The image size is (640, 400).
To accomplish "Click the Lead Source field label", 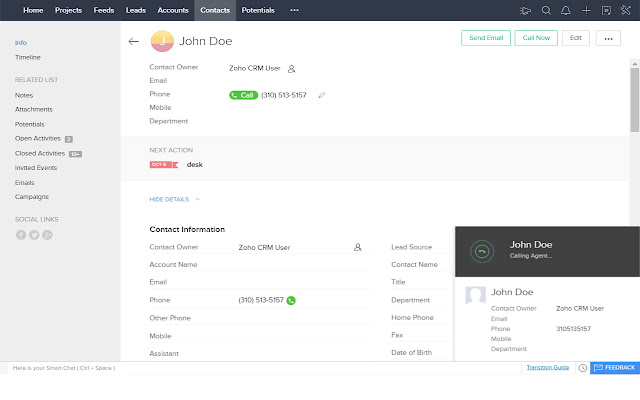I will [x=411, y=247].
